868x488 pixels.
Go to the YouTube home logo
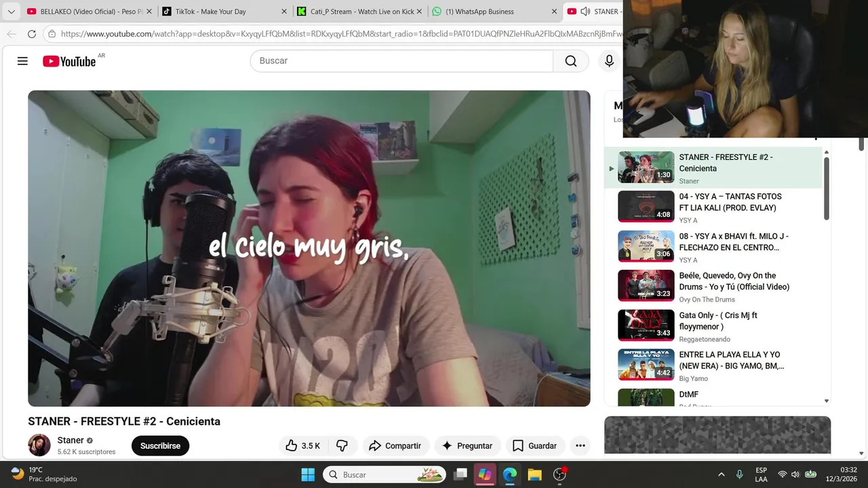click(x=69, y=61)
